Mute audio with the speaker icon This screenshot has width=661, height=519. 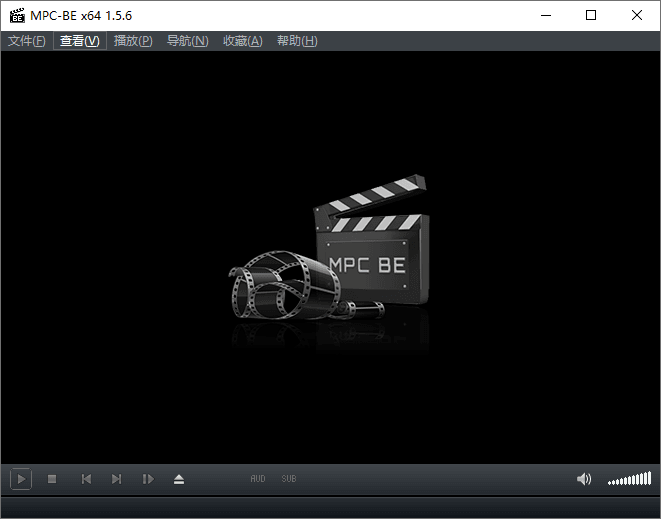[584, 479]
